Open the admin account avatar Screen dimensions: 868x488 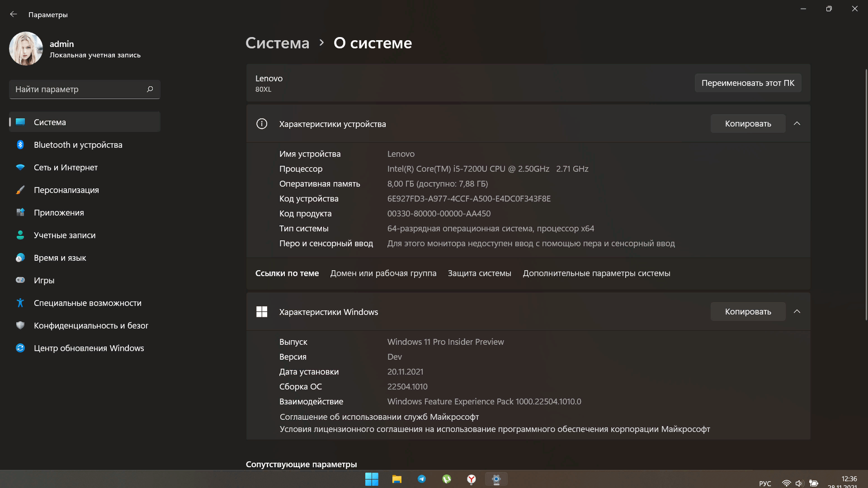(x=26, y=48)
